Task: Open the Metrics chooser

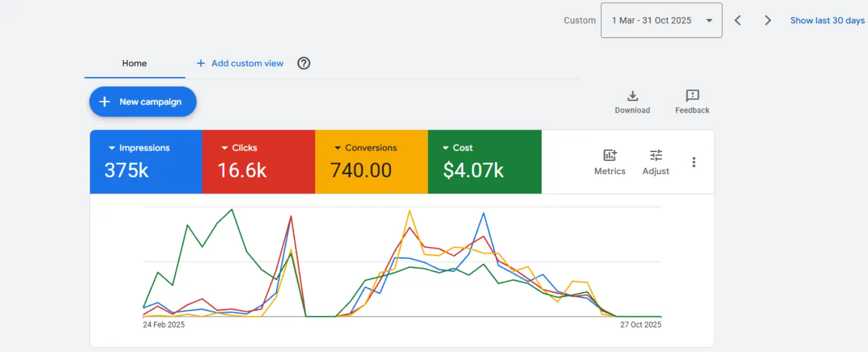Action: point(610,162)
